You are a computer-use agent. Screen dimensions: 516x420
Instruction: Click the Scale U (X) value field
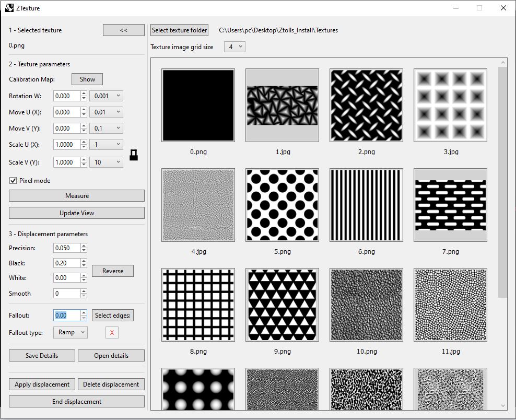click(x=67, y=144)
